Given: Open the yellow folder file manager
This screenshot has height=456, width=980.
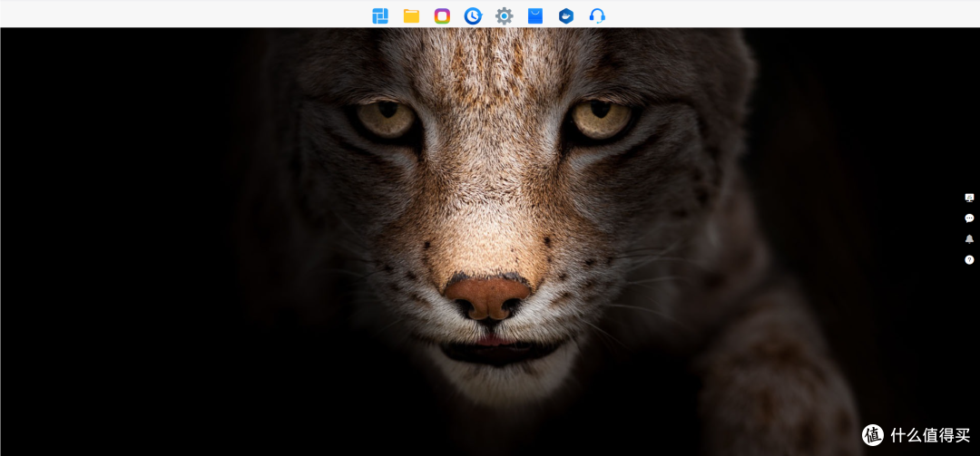Looking at the screenshot, I should click(411, 15).
